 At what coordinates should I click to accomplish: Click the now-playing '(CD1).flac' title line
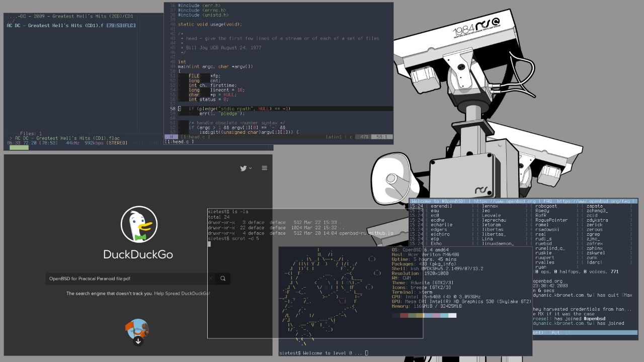click(x=67, y=138)
